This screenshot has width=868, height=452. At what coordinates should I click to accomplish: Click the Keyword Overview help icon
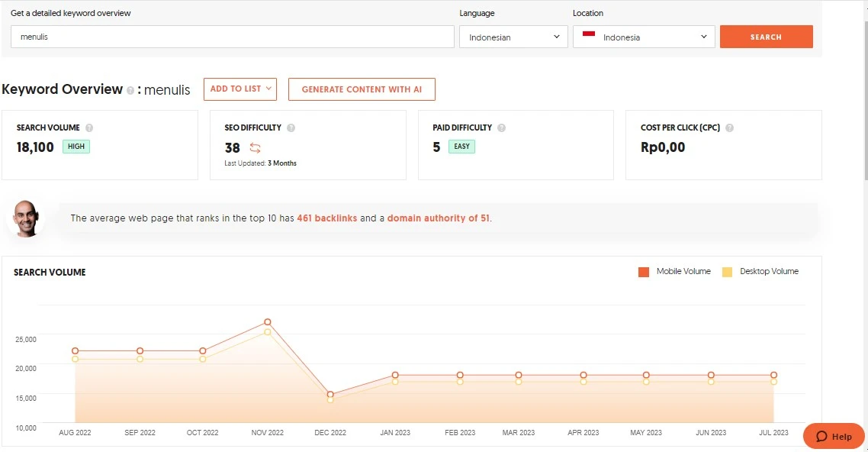(130, 90)
